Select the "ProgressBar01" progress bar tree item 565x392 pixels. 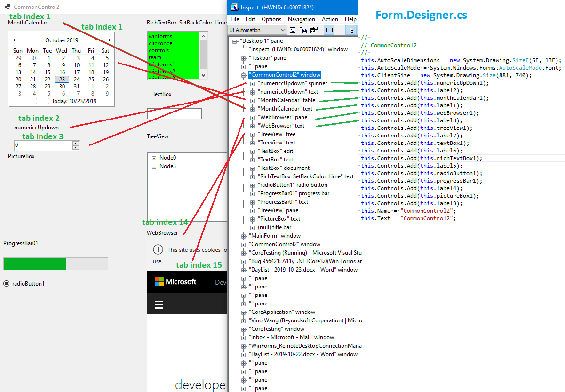(x=294, y=193)
